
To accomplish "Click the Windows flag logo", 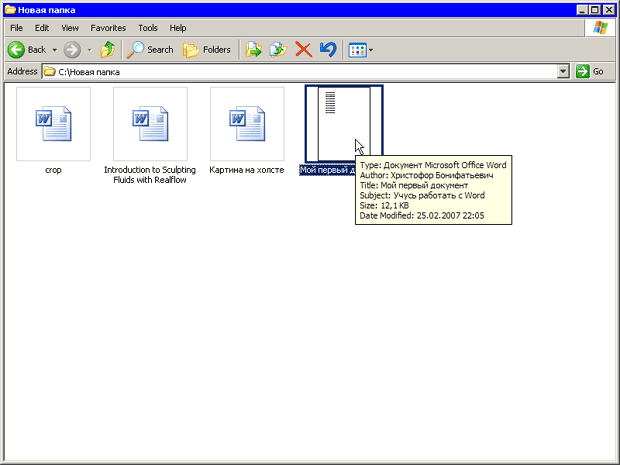I will tap(600, 28).
